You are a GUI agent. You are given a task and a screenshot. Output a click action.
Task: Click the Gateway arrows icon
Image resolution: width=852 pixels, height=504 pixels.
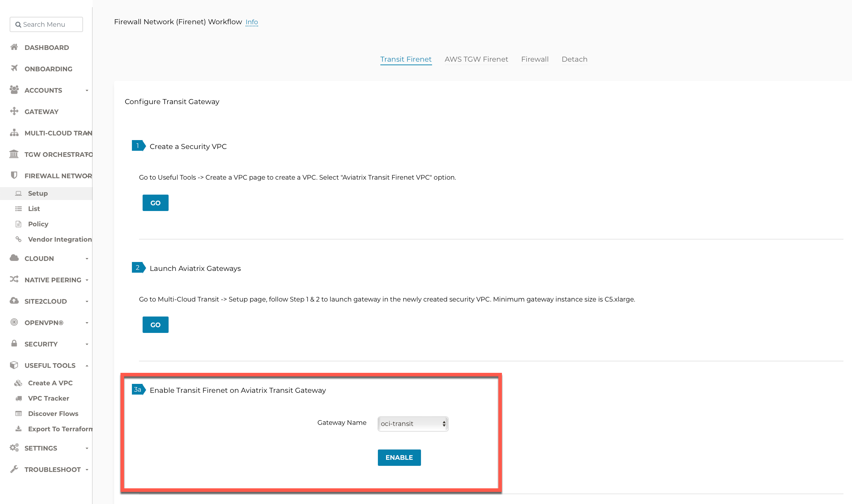click(x=14, y=111)
